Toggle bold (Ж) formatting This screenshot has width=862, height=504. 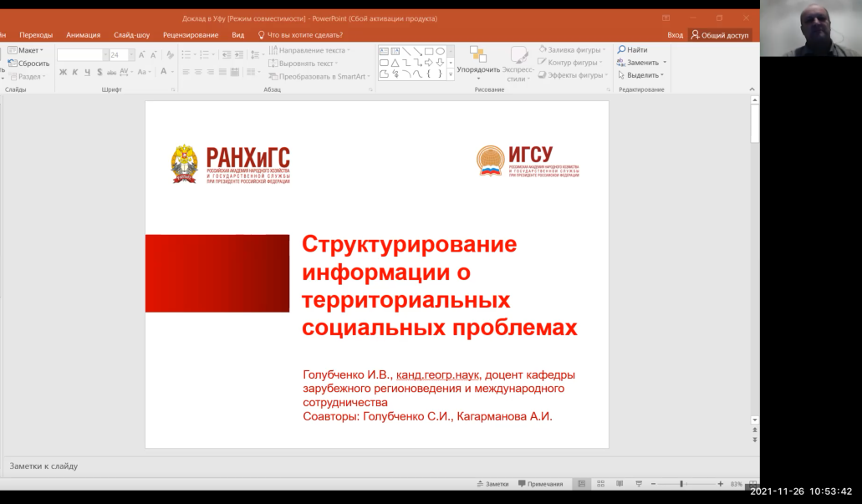(63, 73)
